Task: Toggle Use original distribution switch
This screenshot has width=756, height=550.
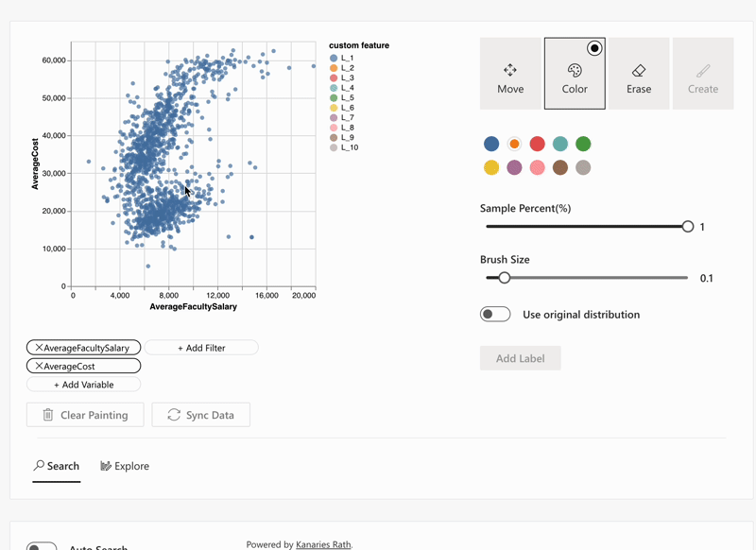Action: pos(495,315)
